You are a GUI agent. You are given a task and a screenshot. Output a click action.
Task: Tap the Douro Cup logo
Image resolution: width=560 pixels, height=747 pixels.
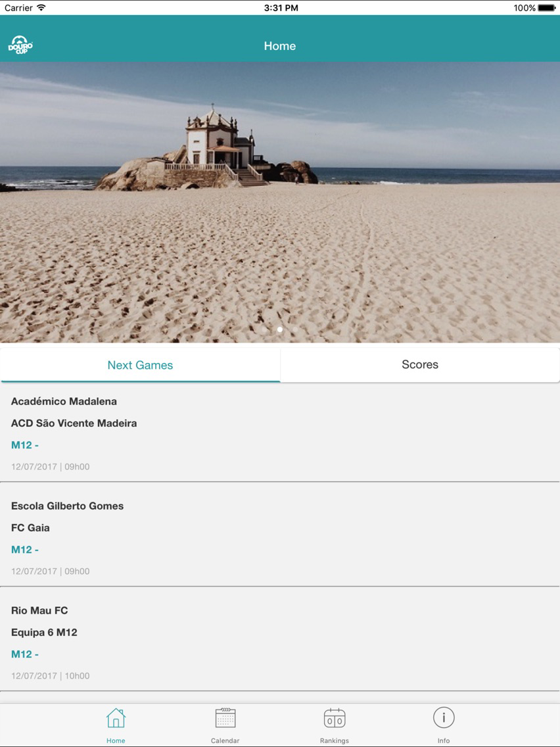20,45
